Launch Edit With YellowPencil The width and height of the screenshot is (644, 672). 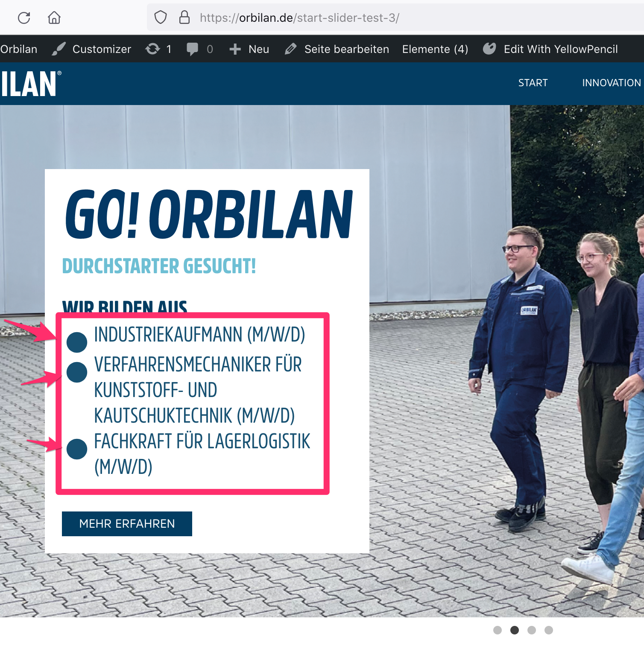point(561,49)
